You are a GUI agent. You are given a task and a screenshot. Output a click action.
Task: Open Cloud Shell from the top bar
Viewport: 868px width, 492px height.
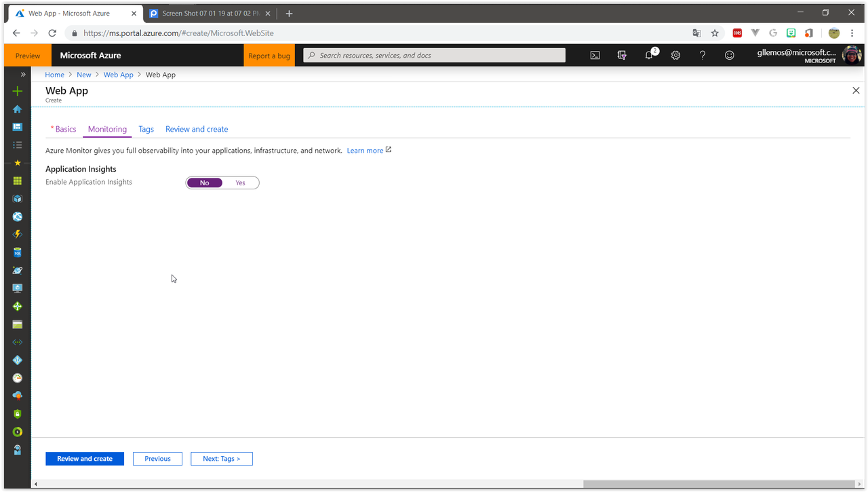tap(595, 56)
